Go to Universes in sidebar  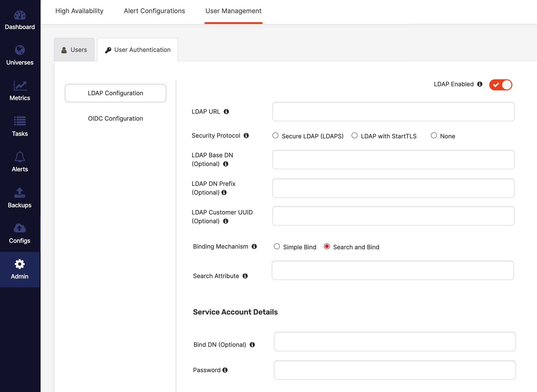tap(20, 50)
